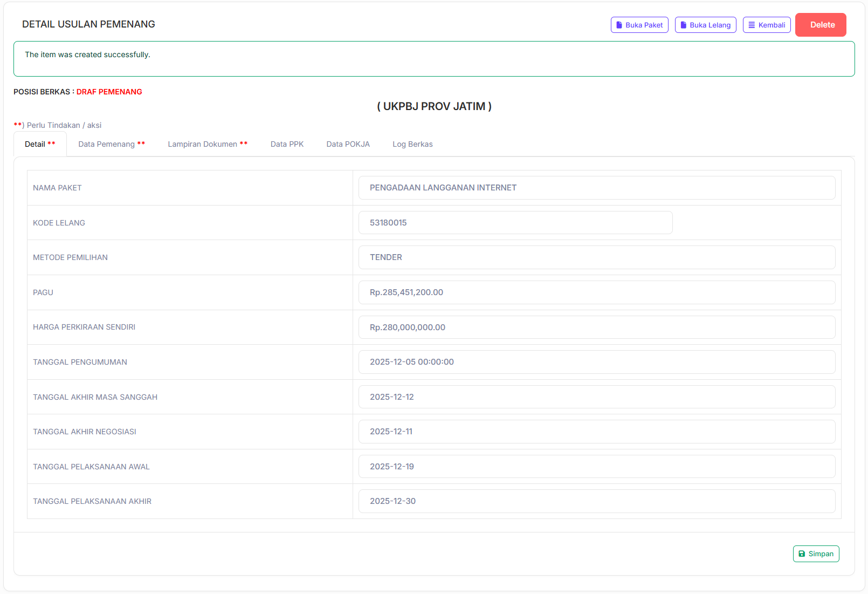Click the Nama Paket input field

(x=596, y=188)
